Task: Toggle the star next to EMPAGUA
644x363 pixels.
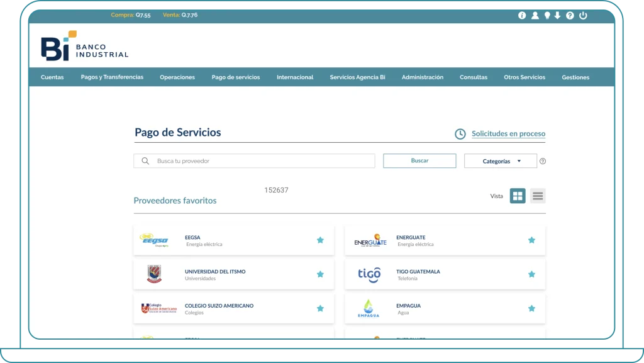Action: tap(531, 308)
